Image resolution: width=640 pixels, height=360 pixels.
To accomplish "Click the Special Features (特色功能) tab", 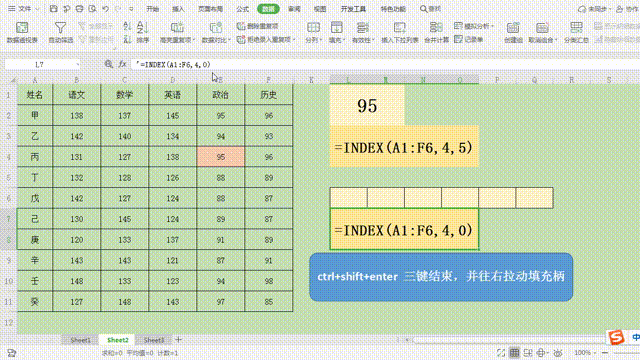I will click(393, 9).
